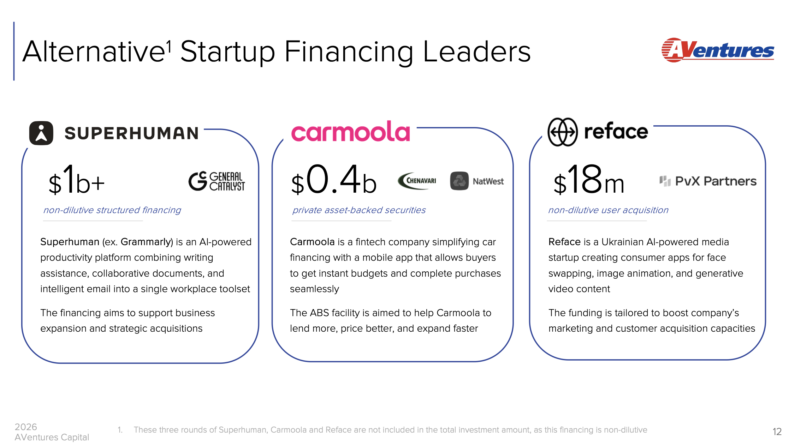This screenshot has width=789, height=446.
Task: Click the Carmoola ABS facility paragraph
Action: click(392, 320)
